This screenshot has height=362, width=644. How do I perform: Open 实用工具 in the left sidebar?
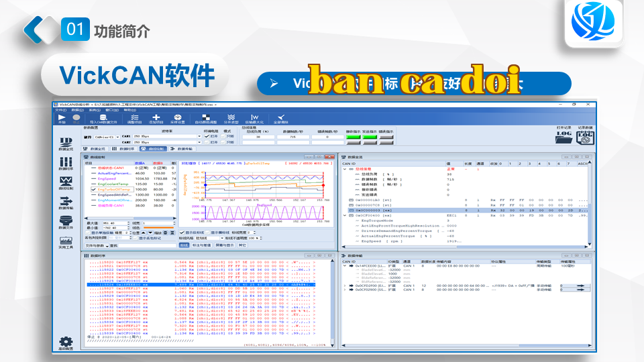(66, 242)
